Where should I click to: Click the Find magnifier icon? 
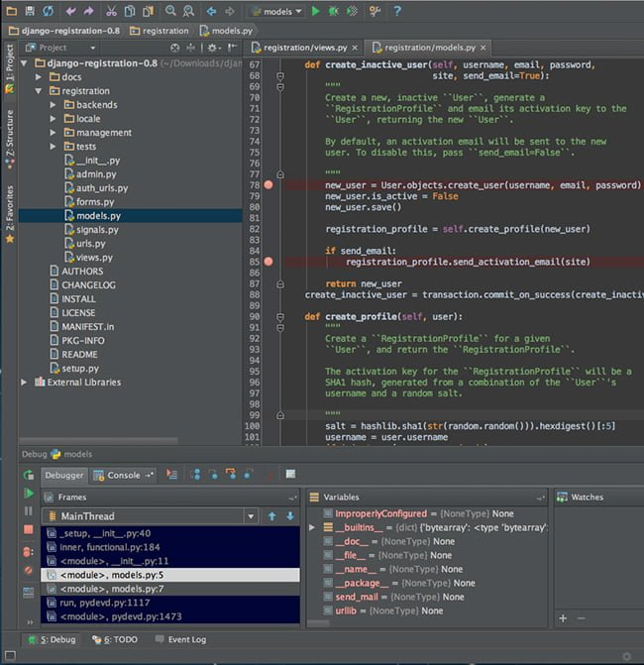[x=170, y=11]
